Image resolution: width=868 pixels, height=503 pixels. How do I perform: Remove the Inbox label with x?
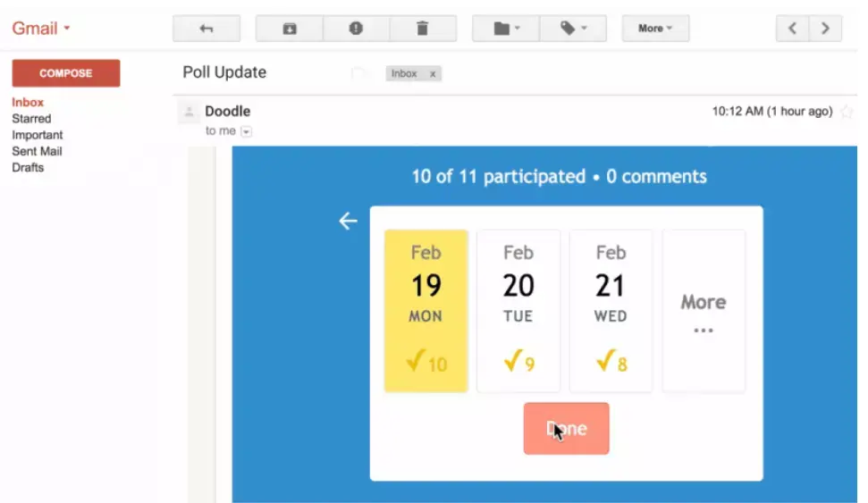pyautogui.click(x=433, y=73)
